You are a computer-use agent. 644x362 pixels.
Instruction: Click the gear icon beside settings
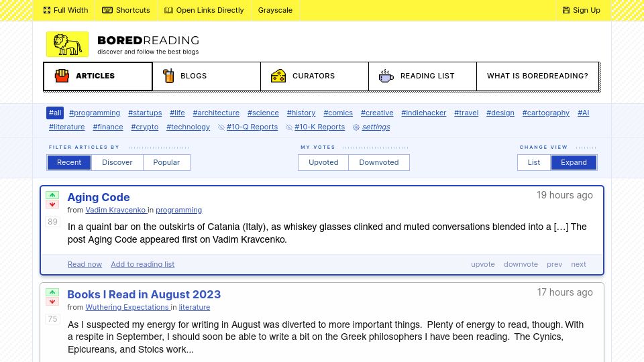356,127
